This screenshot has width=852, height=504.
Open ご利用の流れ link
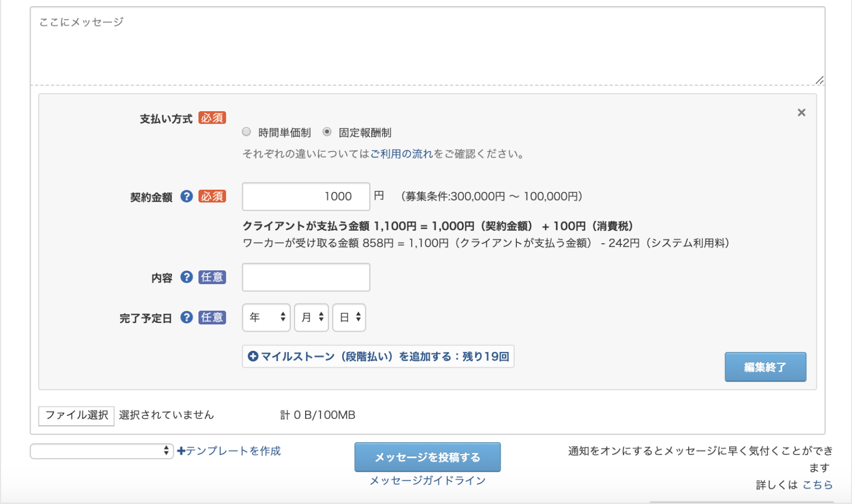402,154
